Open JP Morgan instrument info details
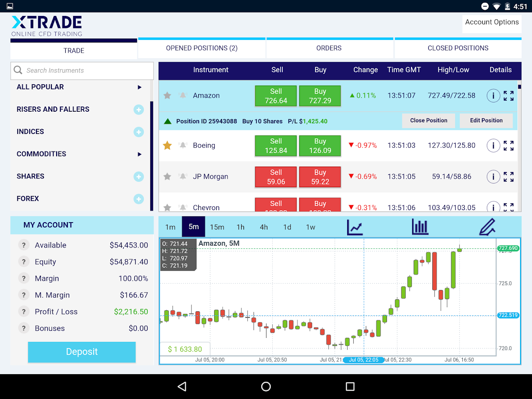This screenshot has width=532, height=399. [493, 176]
